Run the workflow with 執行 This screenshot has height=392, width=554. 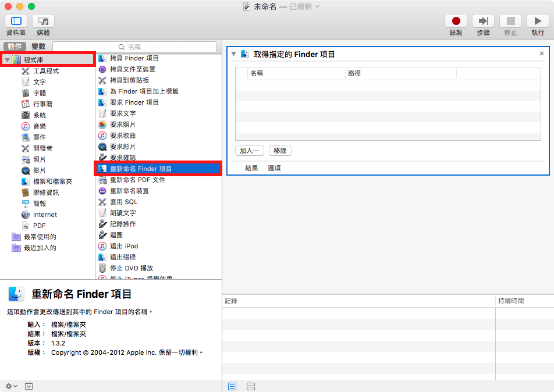(537, 21)
